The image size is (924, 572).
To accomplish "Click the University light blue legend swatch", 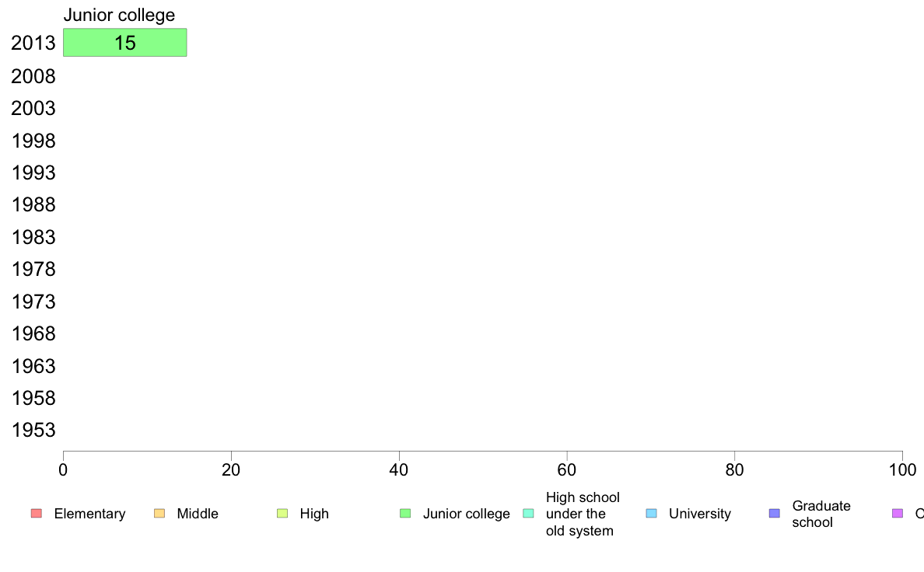I will (652, 514).
